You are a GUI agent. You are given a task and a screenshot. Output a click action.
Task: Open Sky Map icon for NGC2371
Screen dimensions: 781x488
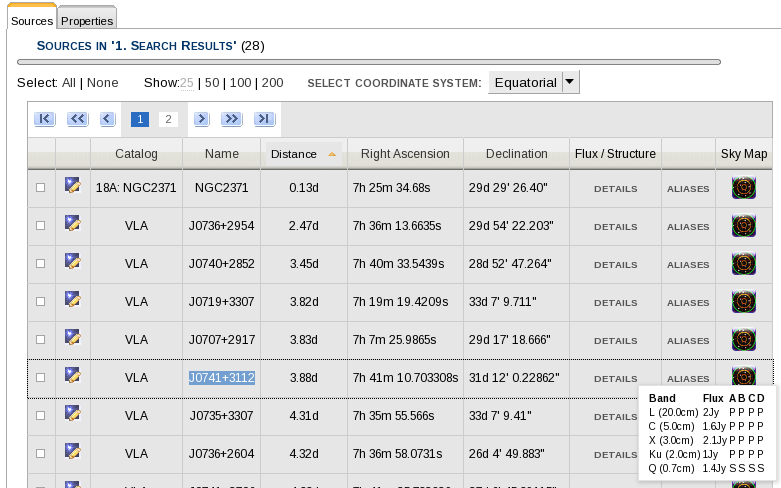coord(743,188)
